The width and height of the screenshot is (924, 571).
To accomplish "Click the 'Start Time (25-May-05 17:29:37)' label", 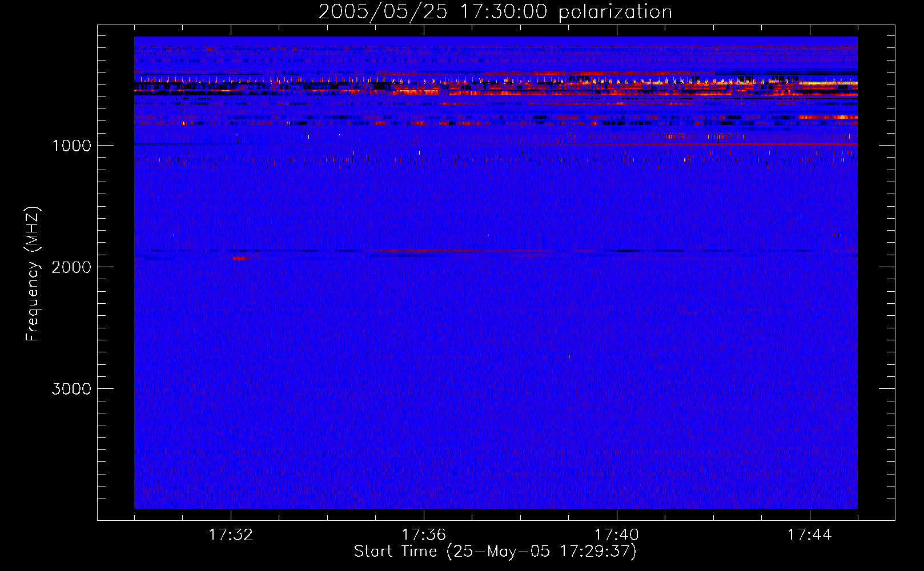I will point(495,552).
